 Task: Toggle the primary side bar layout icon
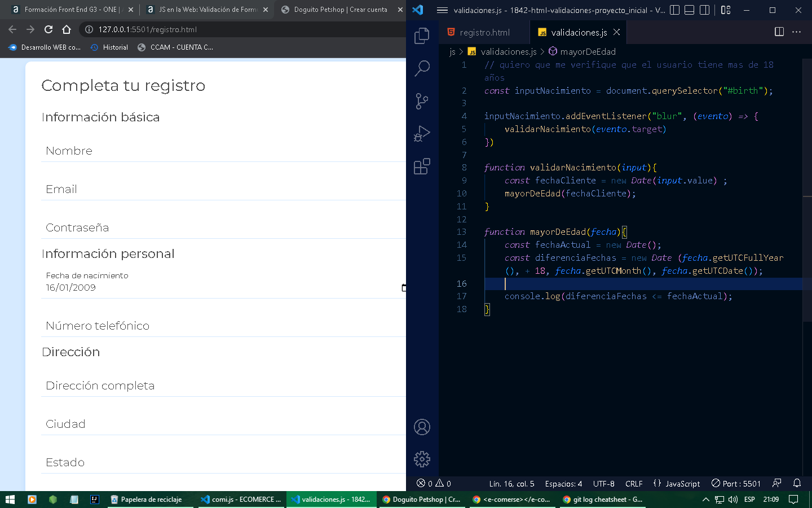click(x=674, y=10)
